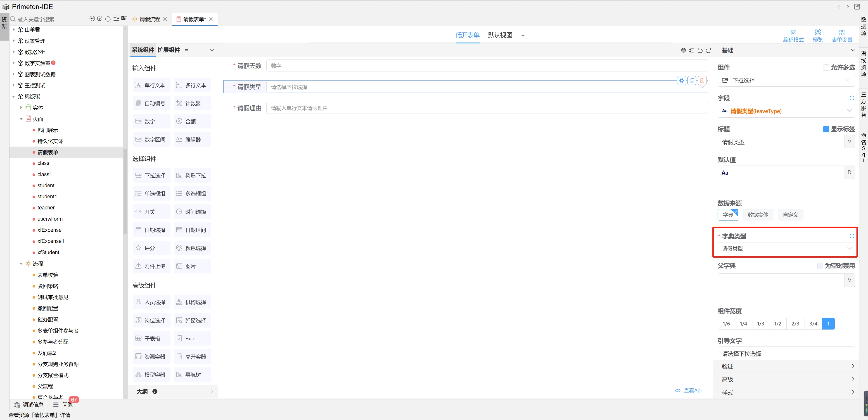Screen dimensions: 868x420
Task: Copy the selected 请假类型 field with the duplicate icon
Action: coord(692,81)
